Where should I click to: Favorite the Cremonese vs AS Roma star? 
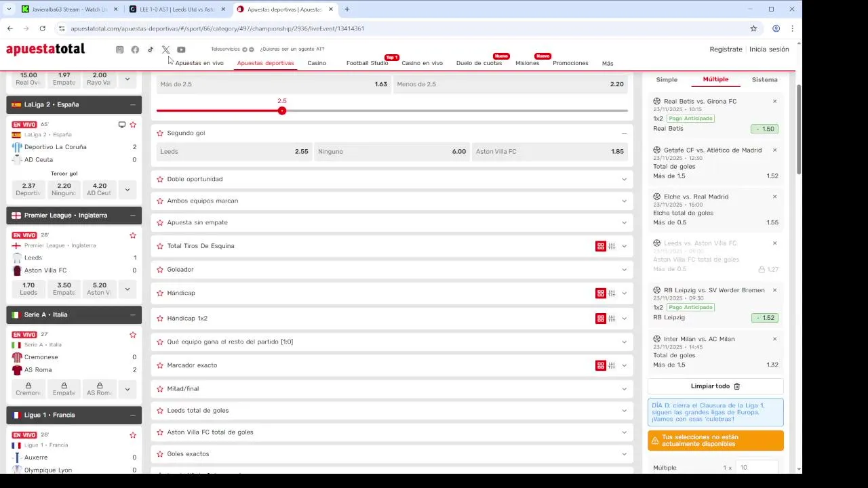[133, 335]
